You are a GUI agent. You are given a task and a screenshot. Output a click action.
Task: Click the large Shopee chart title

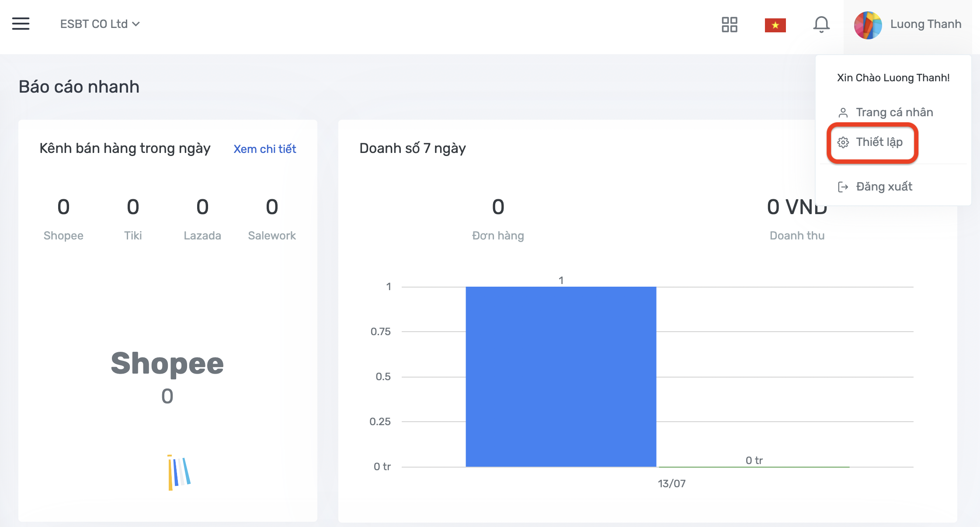tap(167, 364)
